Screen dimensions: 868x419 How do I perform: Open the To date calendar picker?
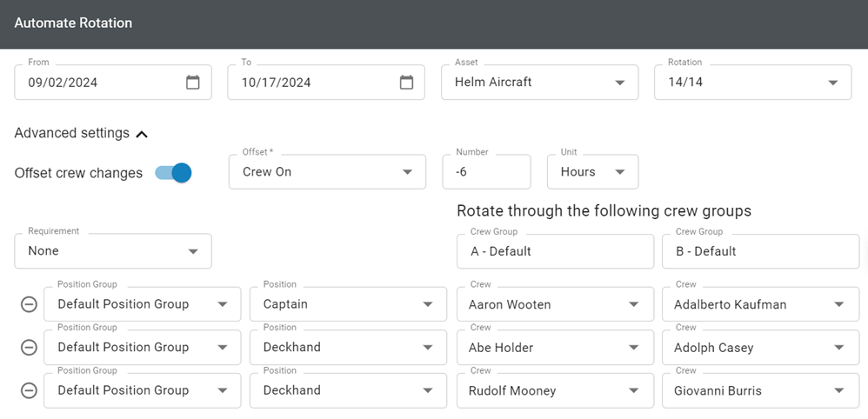point(406,83)
